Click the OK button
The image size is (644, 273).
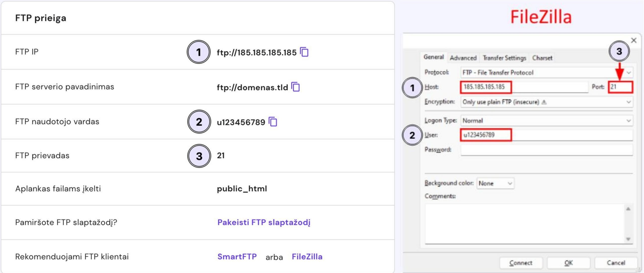coord(569,263)
